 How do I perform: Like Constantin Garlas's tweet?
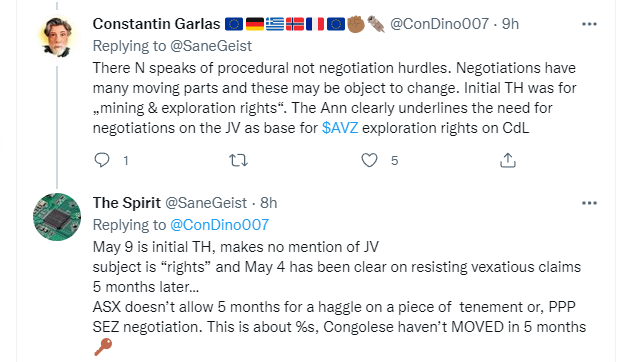coord(369,160)
